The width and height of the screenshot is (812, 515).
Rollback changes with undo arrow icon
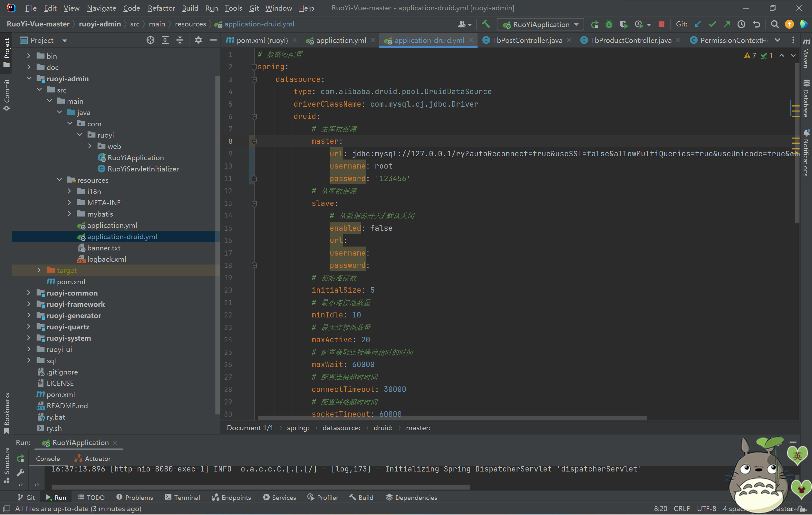click(756, 24)
